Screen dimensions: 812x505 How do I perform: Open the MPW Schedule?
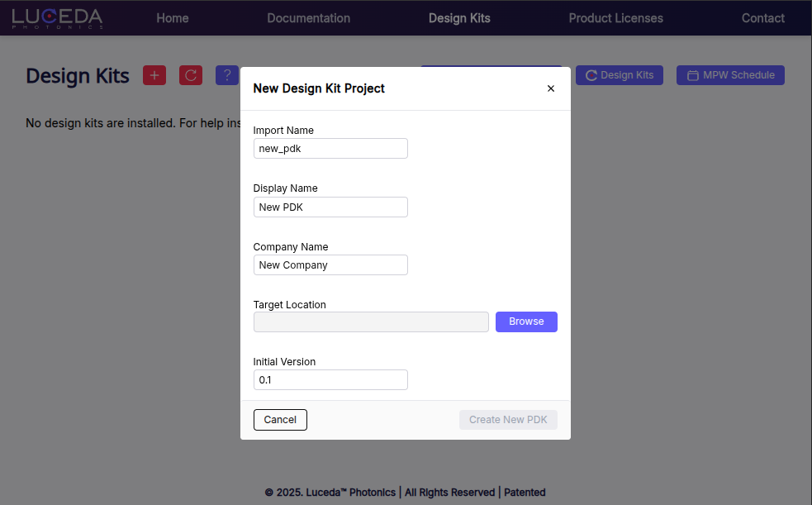730,74
